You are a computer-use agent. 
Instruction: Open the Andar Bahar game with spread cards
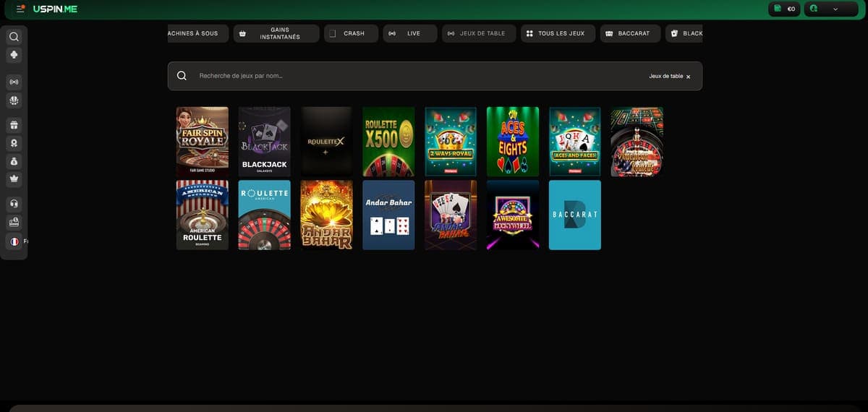coord(451,215)
